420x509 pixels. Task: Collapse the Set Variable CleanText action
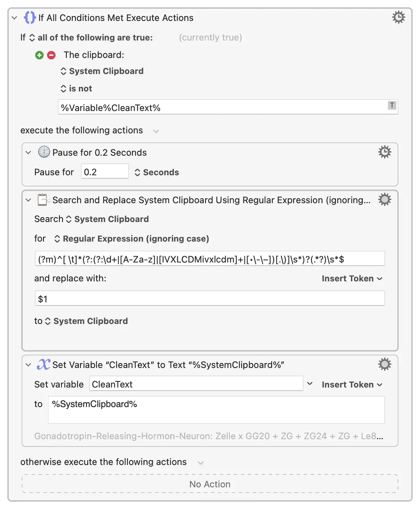click(29, 365)
